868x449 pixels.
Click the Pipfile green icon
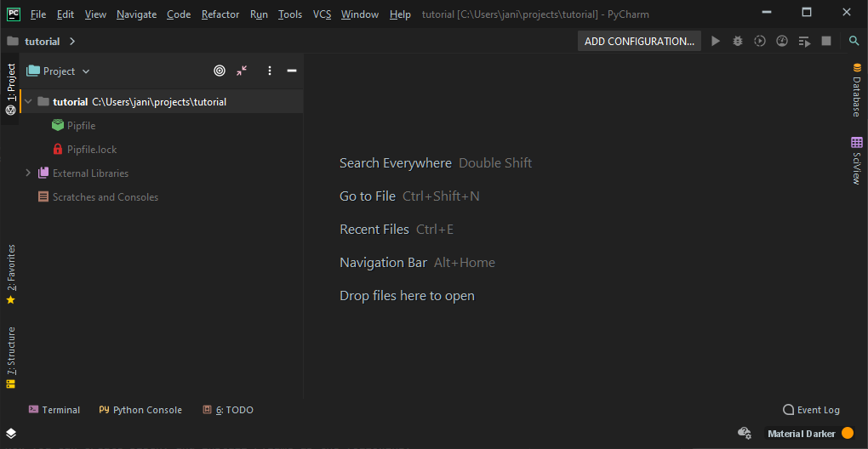click(x=58, y=126)
